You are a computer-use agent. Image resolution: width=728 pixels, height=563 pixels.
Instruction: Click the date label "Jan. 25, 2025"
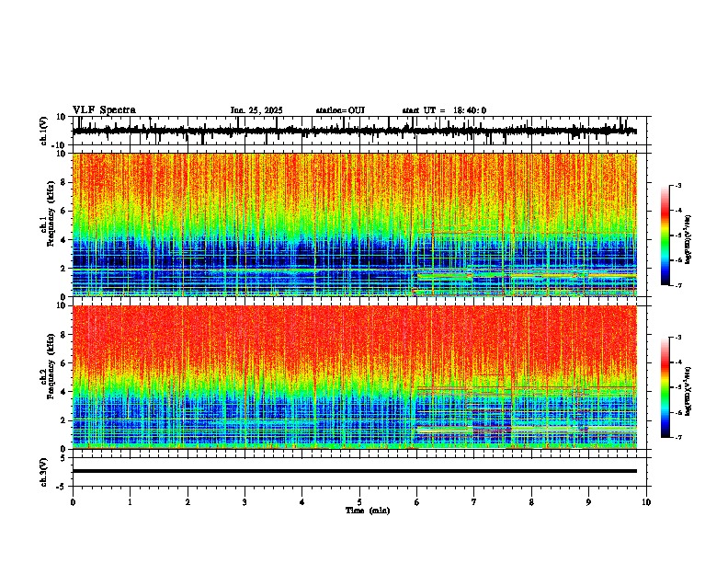[256, 110]
